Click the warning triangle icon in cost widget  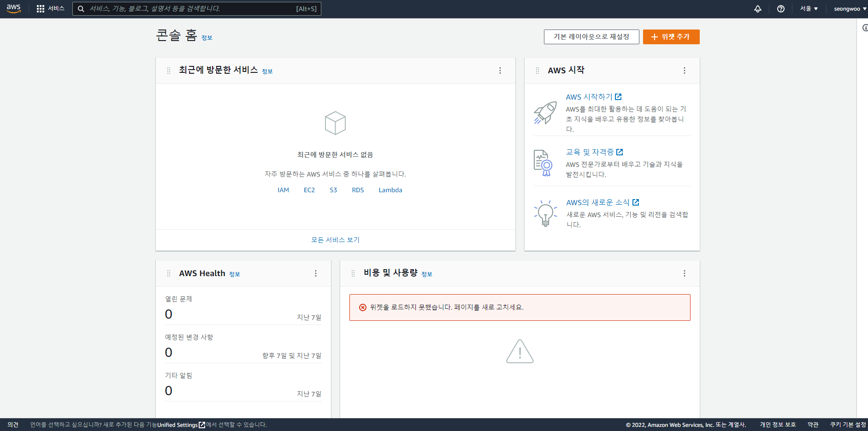pyautogui.click(x=520, y=351)
